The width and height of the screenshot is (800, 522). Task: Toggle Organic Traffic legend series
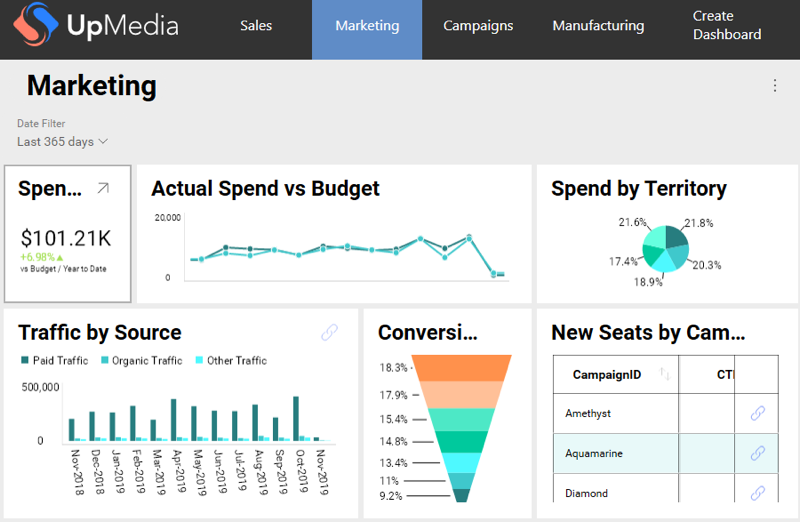(139, 360)
